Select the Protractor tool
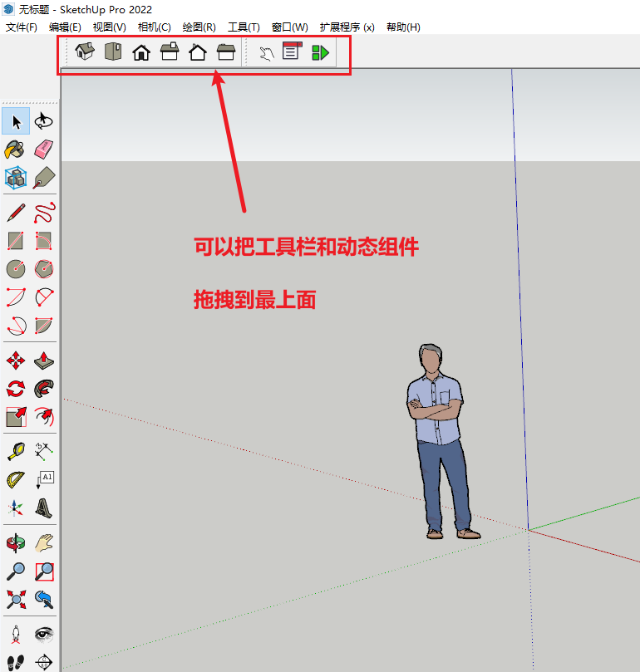 [16, 479]
